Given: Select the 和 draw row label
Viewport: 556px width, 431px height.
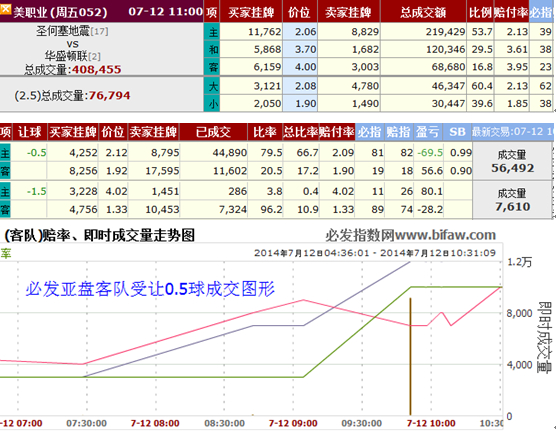Looking at the screenshot, I should (x=212, y=49).
